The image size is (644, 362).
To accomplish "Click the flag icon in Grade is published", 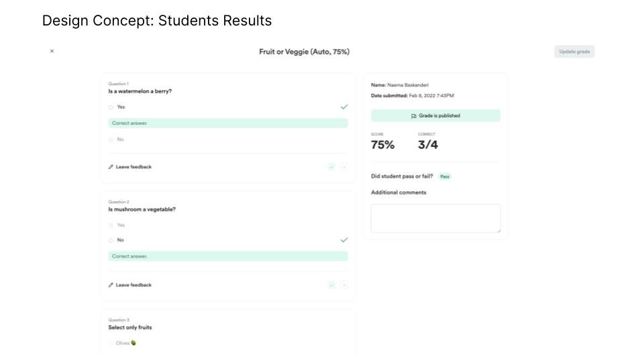I will click(413, 116).
